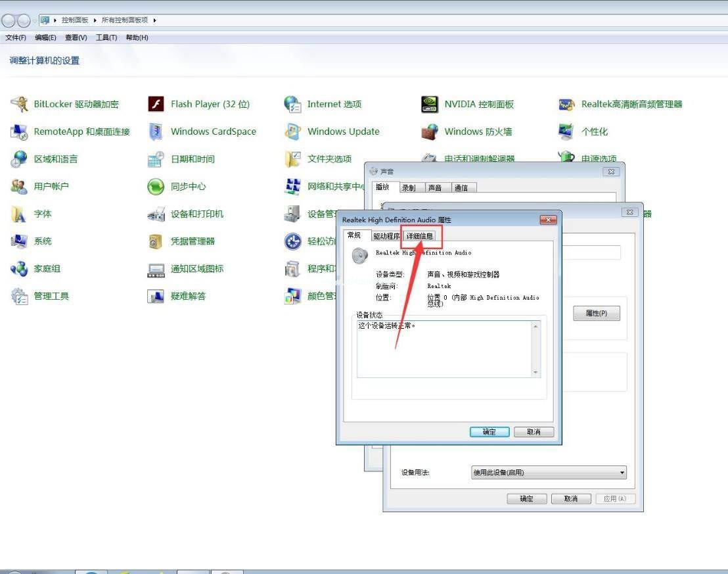Open BitLocker drive encryption icon
The image size is (728, 574).
[x=20, y=104]
